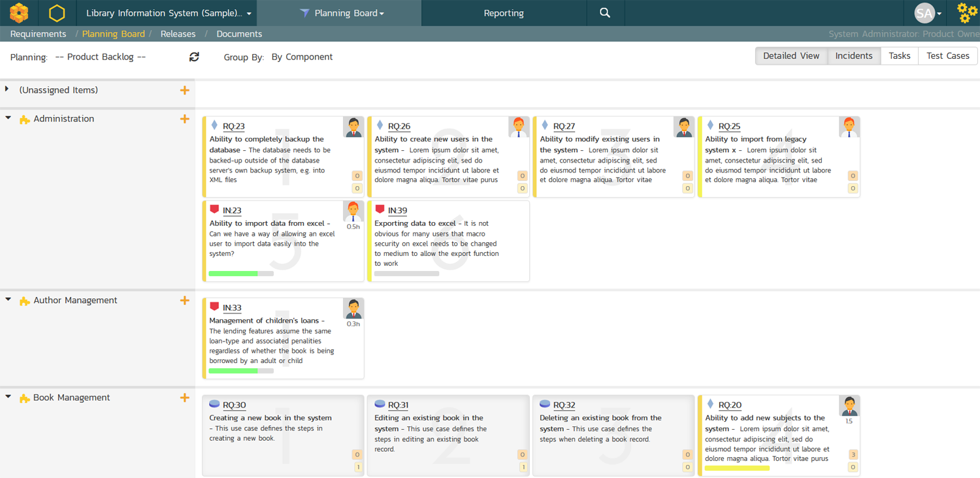980x478 pixels.
Task: Click the orange plus icon for Administration
Action: [185, 119]
